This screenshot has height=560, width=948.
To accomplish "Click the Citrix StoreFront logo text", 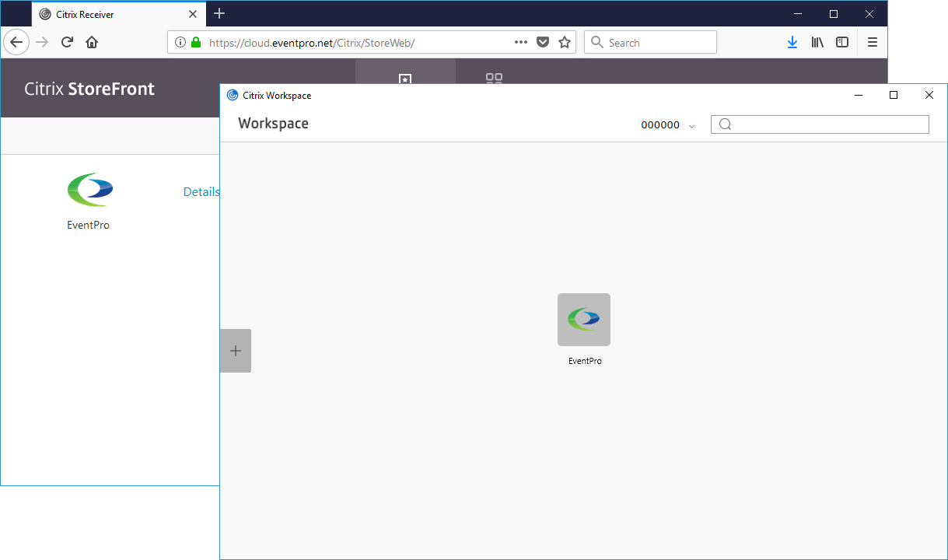I will click(x=89, y=89).
